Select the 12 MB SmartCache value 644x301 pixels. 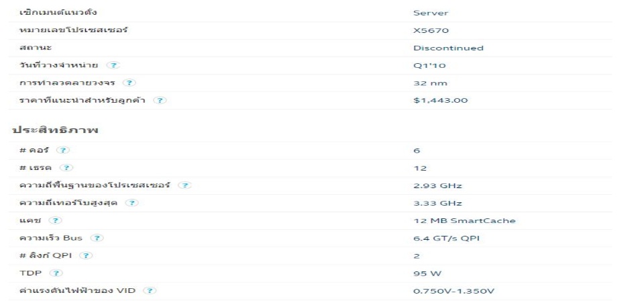(x=464, y=221)
